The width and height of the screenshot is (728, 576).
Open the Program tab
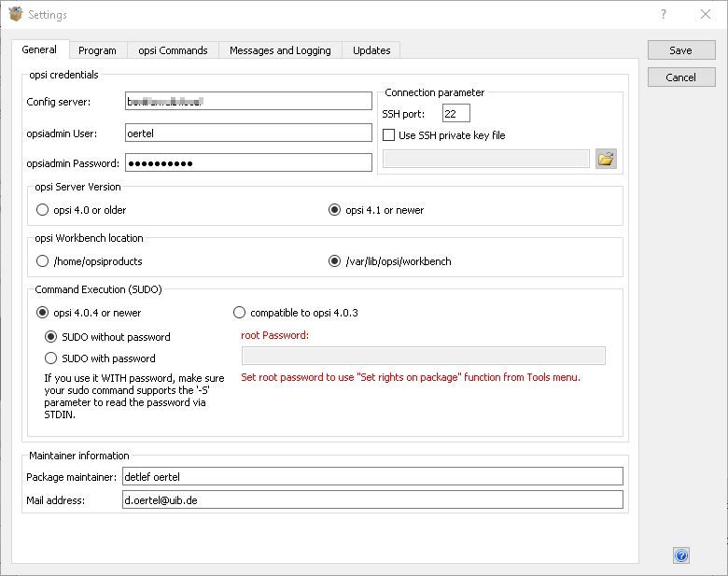[x=97, y=50]
